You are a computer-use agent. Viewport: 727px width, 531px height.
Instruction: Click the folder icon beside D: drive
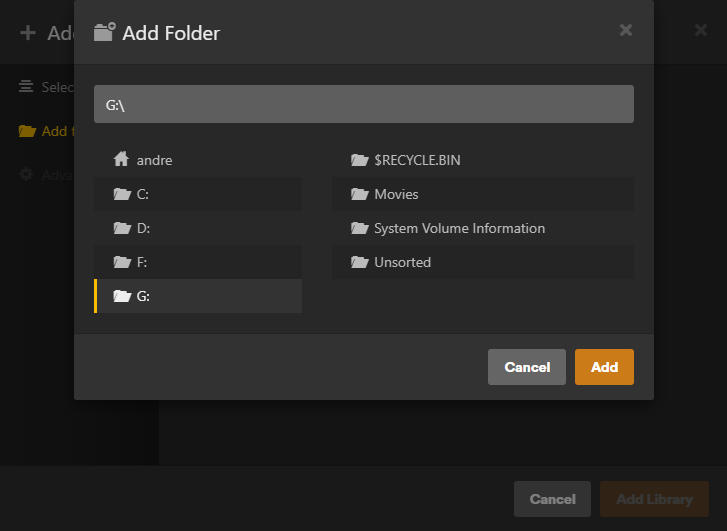click(122, 228)
